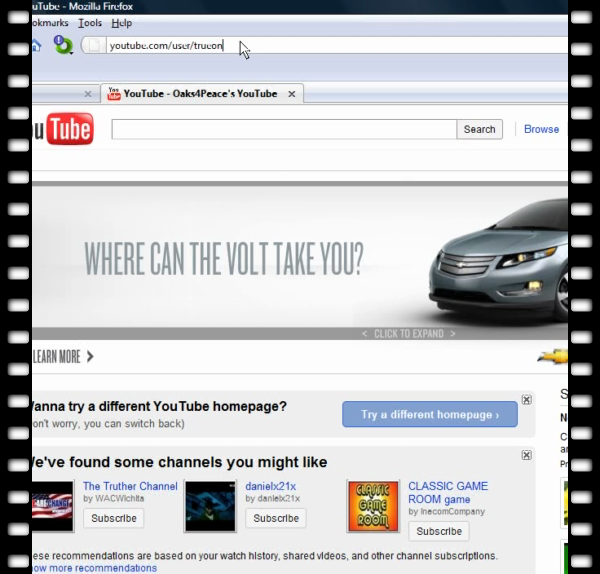Switch to the Oaks4Peace's YouTube tab
Screen dimensions: 600x574
[x=200, y=94]
